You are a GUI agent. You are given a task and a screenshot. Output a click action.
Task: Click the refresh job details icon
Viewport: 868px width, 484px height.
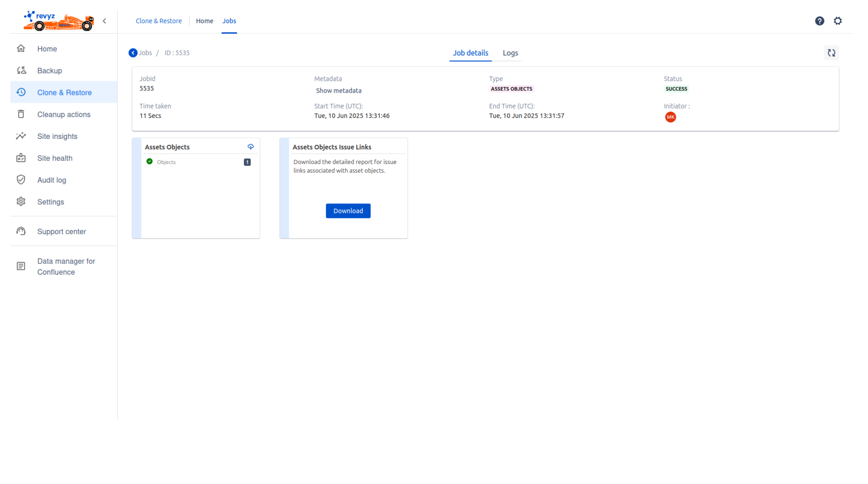(831, 53)
